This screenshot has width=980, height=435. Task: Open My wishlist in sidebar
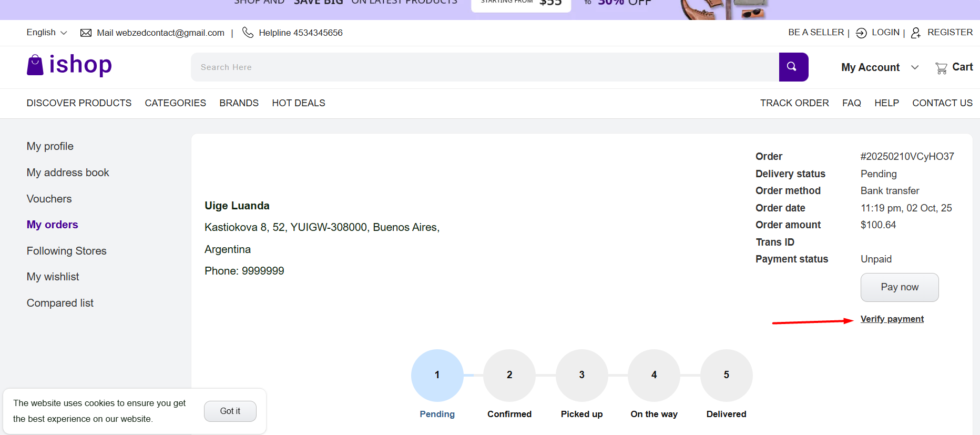[53, 277]
